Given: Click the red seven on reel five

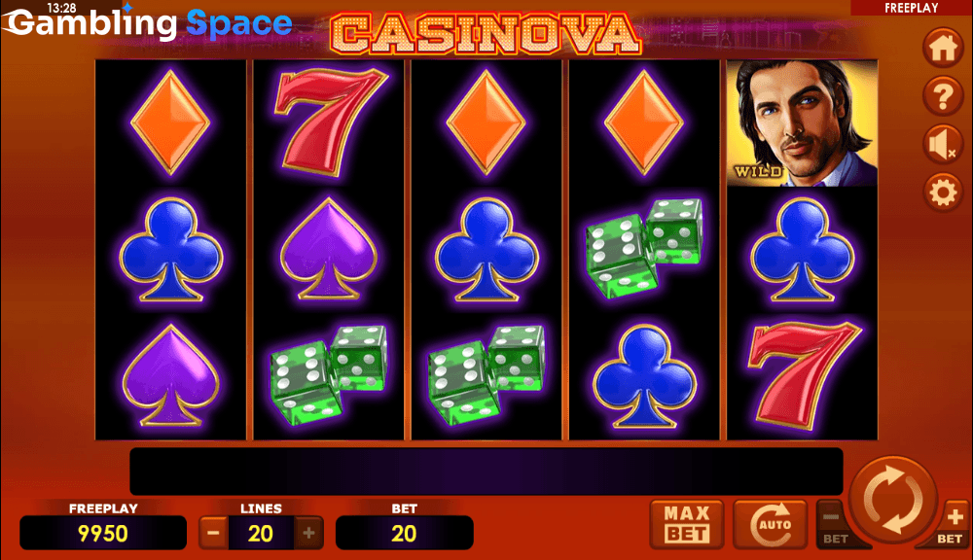Looking at the screenshot, I should [804, 374].
